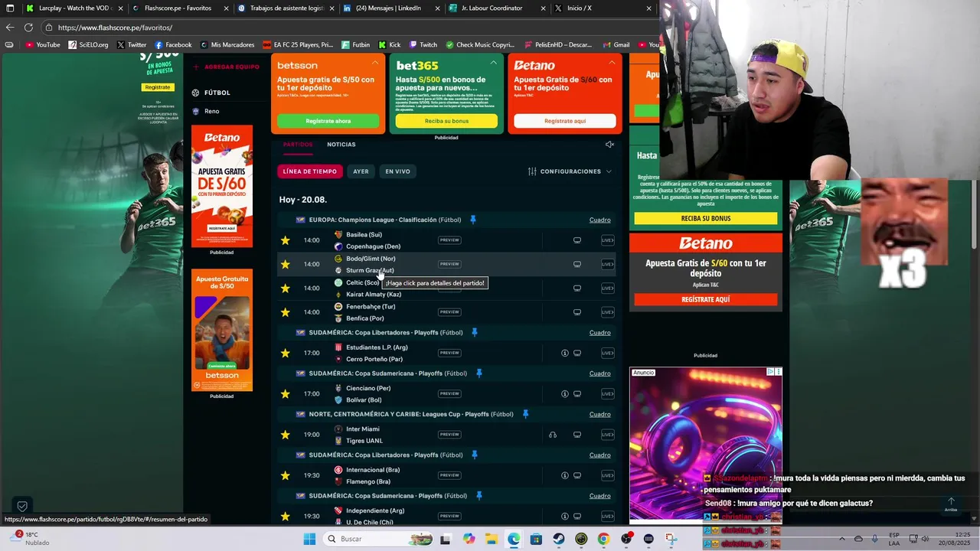
Task: Toggle favorite star for Independiente match
Action: (286, 516)
